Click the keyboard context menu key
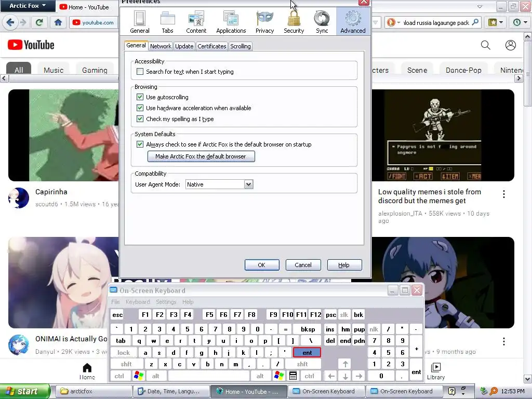 [293, 376]
